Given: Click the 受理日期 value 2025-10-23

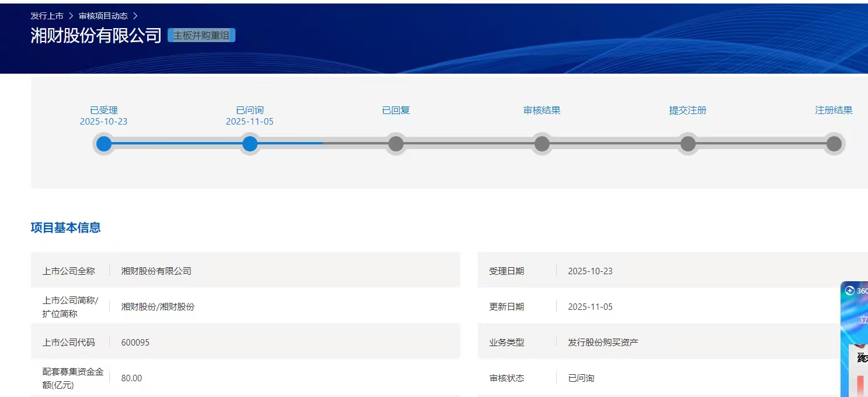Looking at the screenshot, I should [591, 271].
